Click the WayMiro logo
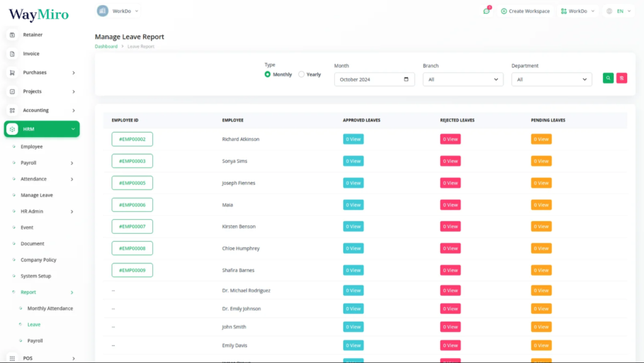The width and height of the screenshot is (644, 363). (39, 15)
